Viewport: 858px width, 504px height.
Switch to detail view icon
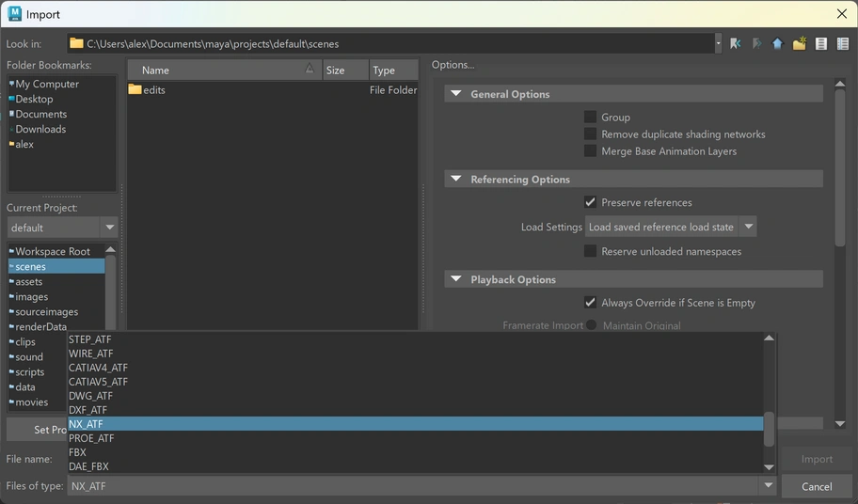click(x=843, y=44)
